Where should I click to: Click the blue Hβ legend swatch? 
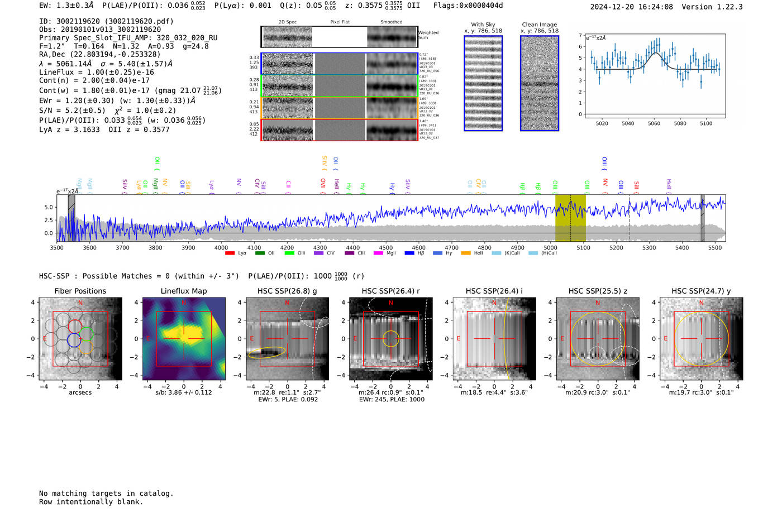409,253
